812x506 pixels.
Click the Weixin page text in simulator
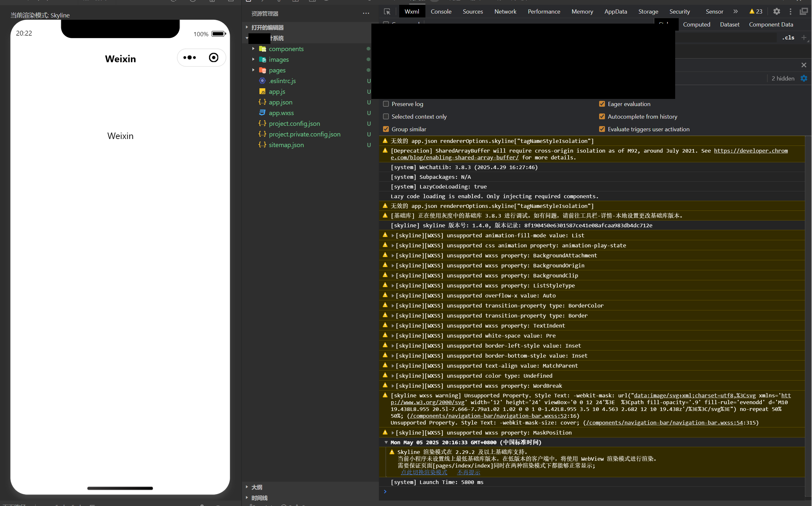click(120, 136)
